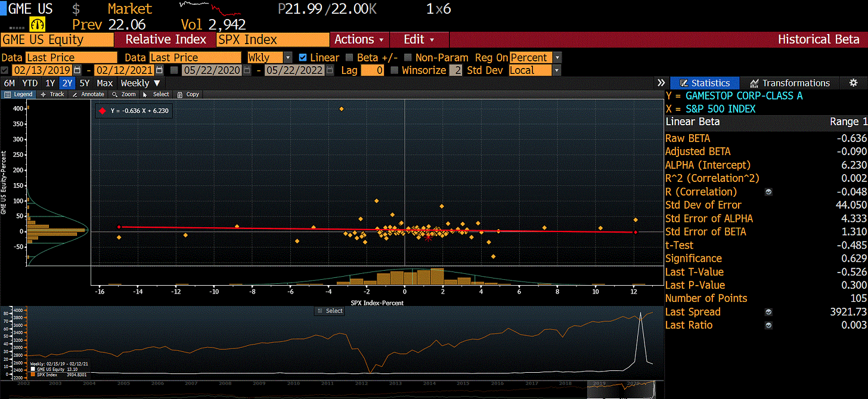The width and height of the screenshot is (868, 399).
Task: Click the Number of Points row
Action: 765,298
